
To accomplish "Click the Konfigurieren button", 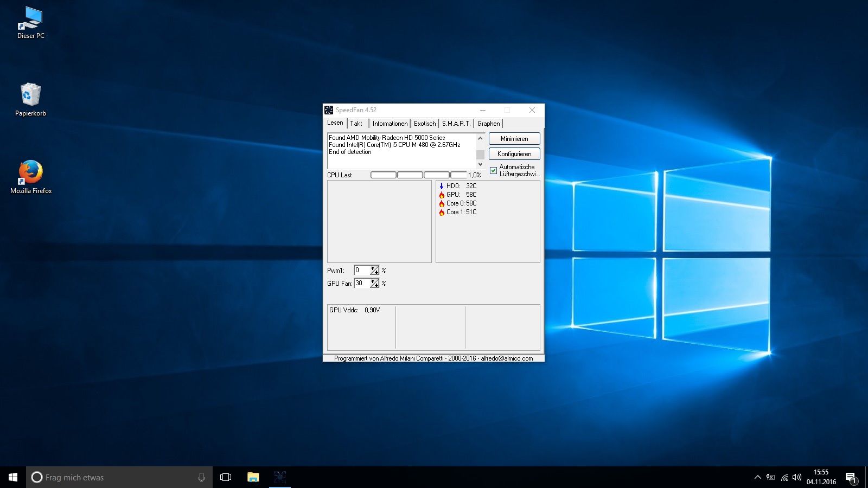I will click(514, 154).
